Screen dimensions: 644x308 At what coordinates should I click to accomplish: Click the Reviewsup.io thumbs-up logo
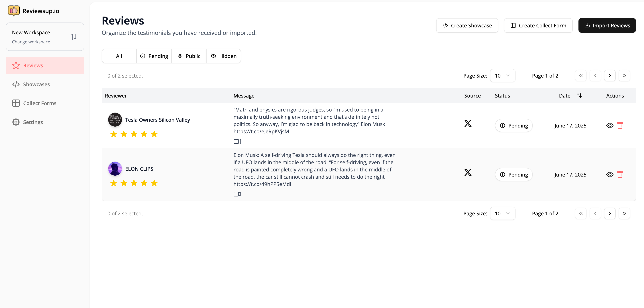click(14, 11)
